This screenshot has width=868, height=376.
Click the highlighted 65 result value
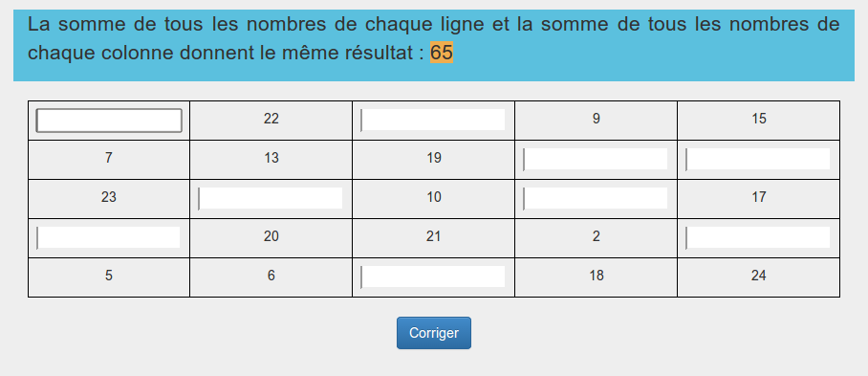coord(442,53)
